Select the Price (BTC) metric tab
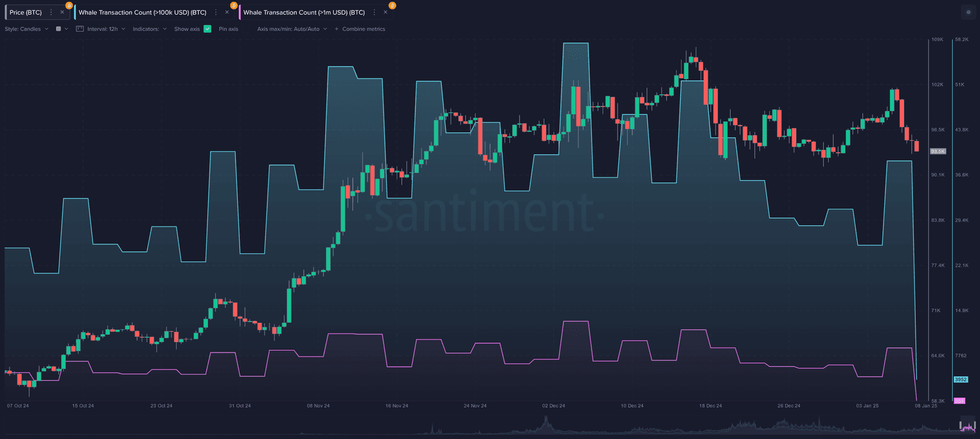Viewport: 980px width, 439px height. (25, 12)
